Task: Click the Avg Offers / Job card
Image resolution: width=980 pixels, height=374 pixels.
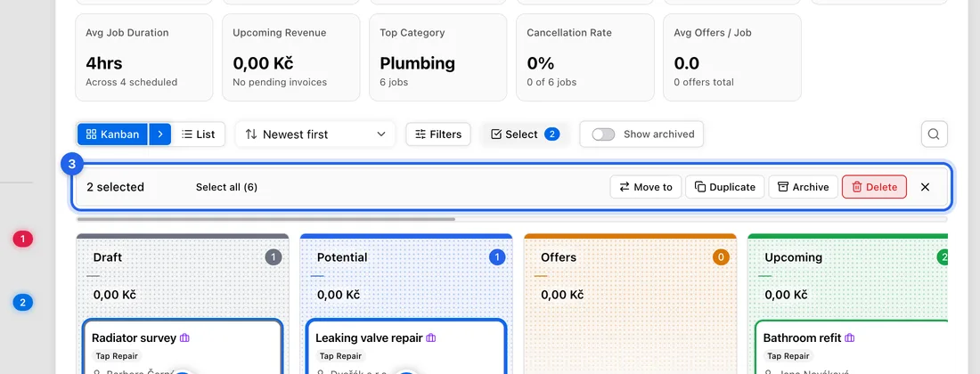Action: click(x=731, y=58)
